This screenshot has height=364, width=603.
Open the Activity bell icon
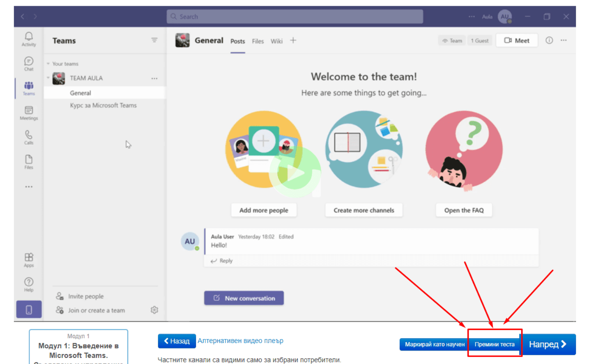tap(29, 39)
